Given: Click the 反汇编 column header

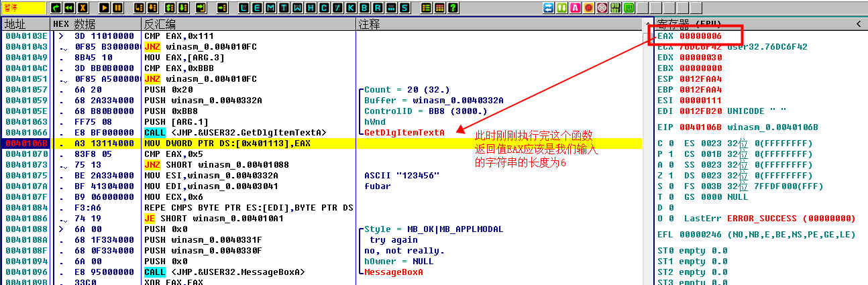Looking at the screenshot, I should pyautogui.click(x=248, y=24).
